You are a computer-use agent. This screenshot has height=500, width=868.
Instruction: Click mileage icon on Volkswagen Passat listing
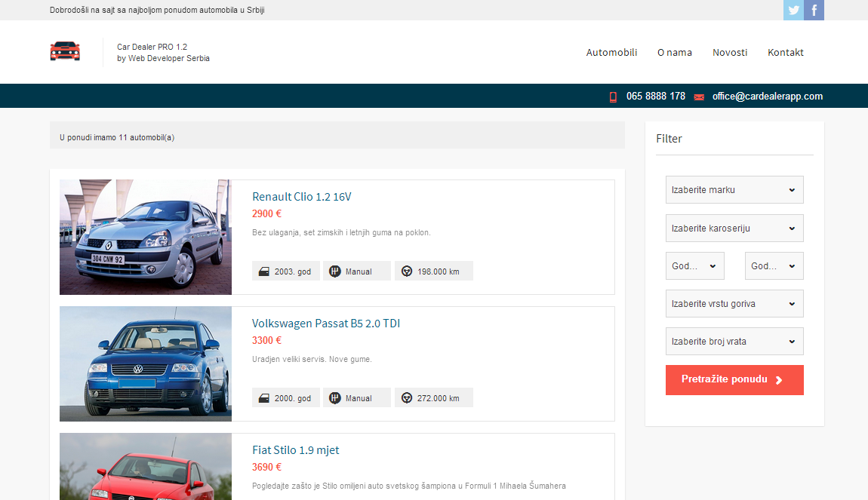(407, 398)
